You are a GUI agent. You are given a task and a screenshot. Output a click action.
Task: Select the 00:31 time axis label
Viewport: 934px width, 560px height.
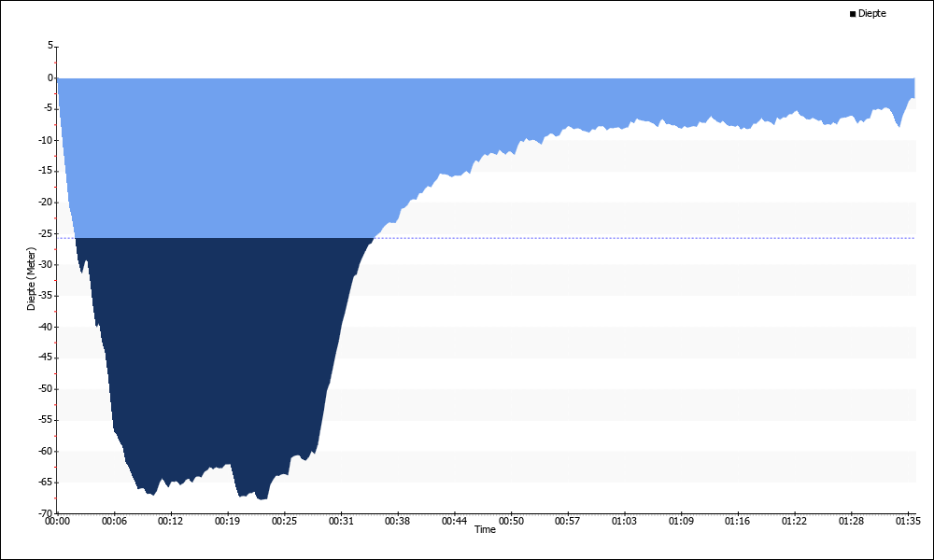341,522
